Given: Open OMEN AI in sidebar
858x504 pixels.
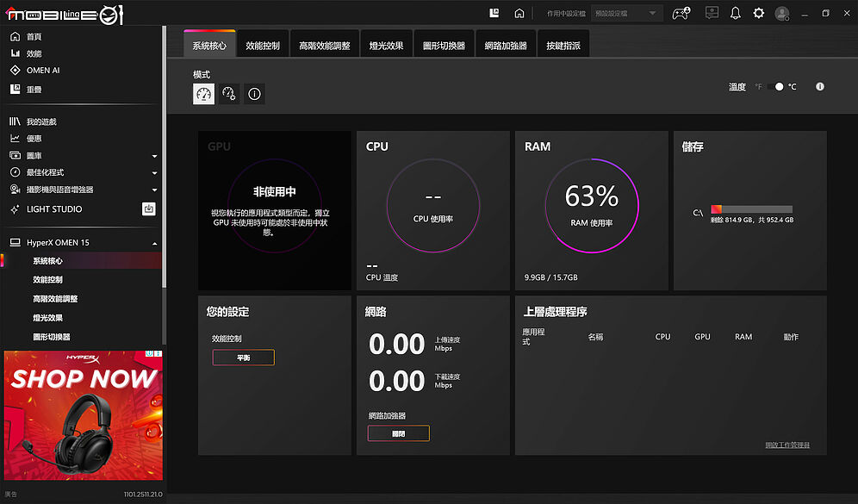Looking at the screenshot, I should click(x=43, y=70).
